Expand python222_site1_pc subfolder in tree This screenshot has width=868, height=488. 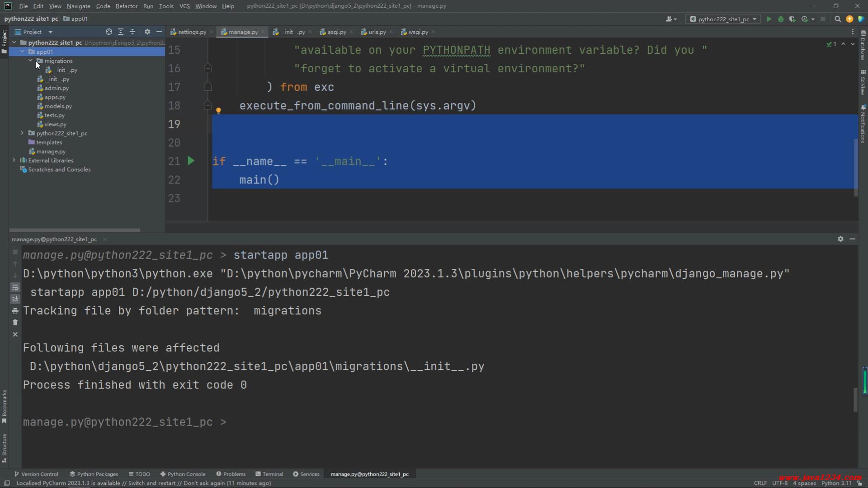pyautogui.click(x=22, y=133)
